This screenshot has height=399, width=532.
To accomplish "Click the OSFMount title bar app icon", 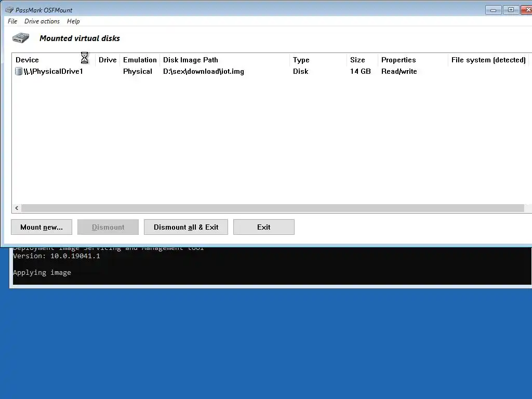I will [9, 10].
